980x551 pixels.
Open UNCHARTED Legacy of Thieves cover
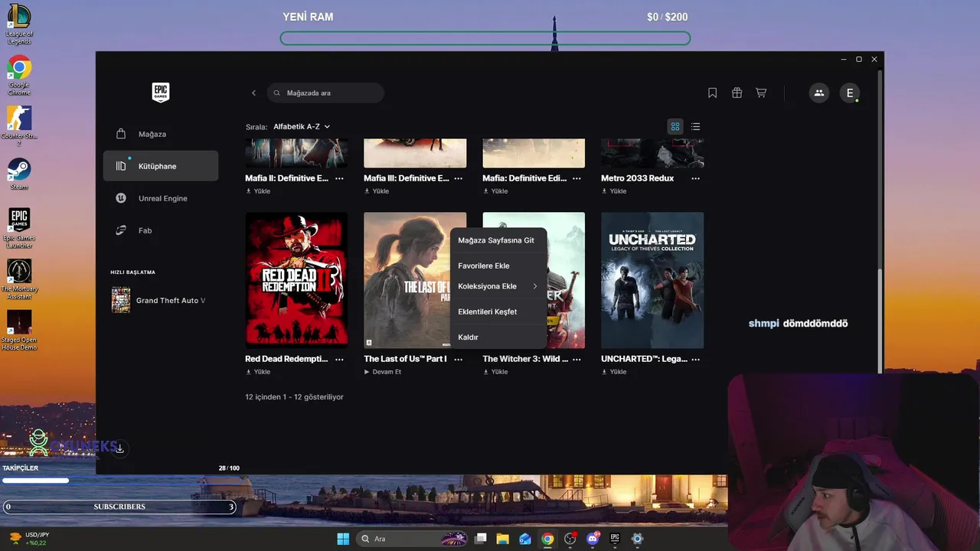pos(652,280)
